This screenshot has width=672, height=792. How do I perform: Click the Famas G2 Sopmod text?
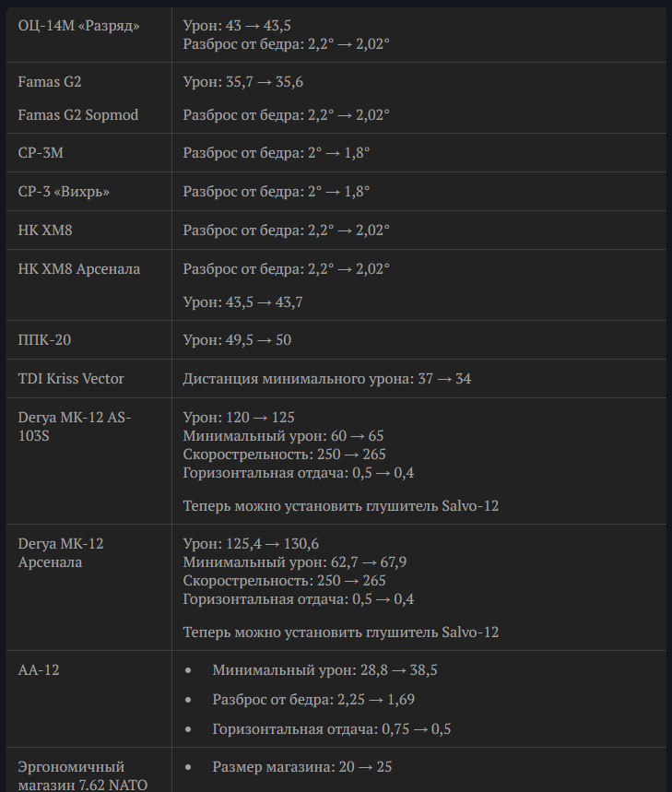tap(78, 115)
